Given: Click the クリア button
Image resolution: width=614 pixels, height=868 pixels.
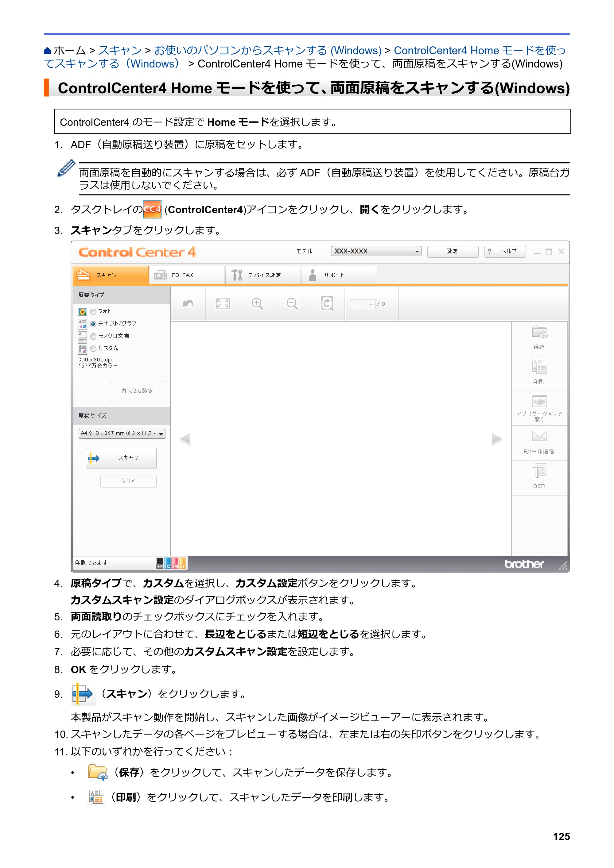Looking at the screenshot, I should coord(128,481).
